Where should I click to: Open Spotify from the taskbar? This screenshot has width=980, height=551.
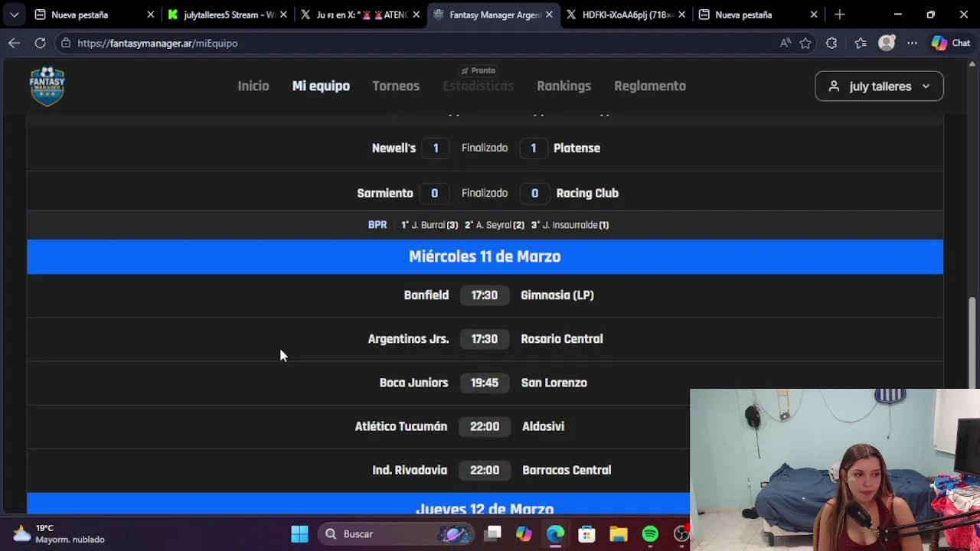[x=650, y=534]
